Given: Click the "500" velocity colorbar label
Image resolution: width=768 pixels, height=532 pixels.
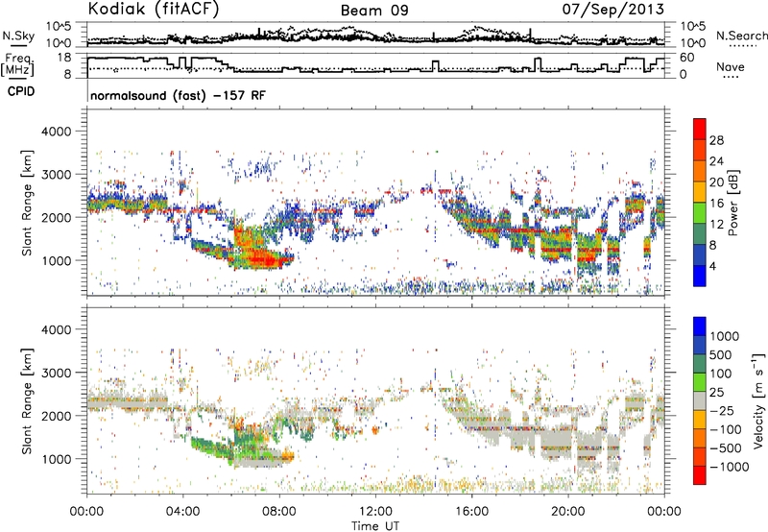Looking at the screenshot, I should [x=721, y=355].
